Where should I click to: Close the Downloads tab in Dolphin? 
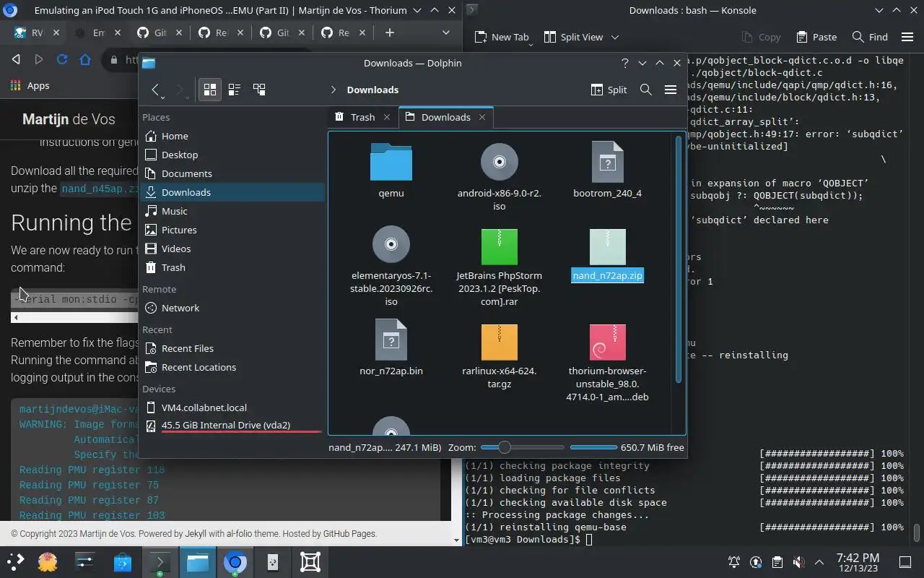pos(482,117)
